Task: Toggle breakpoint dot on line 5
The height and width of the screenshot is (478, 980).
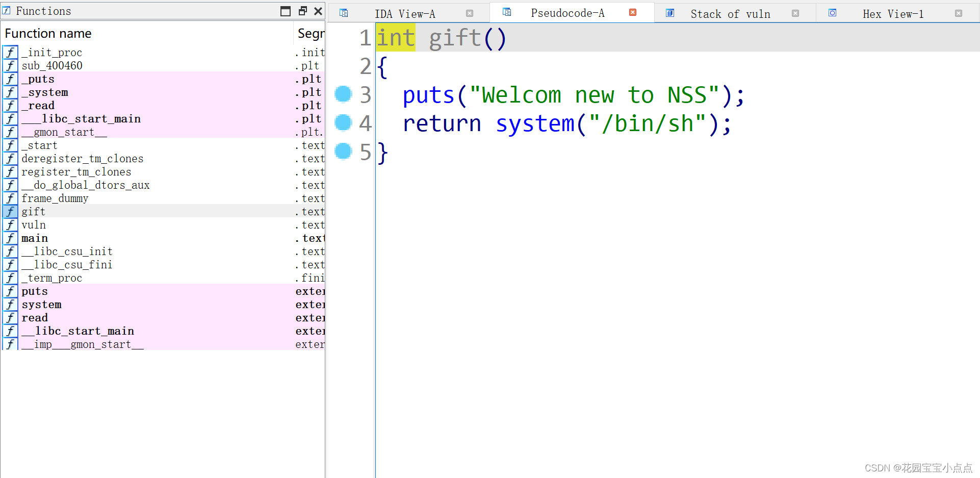Action: coord(343,151)
